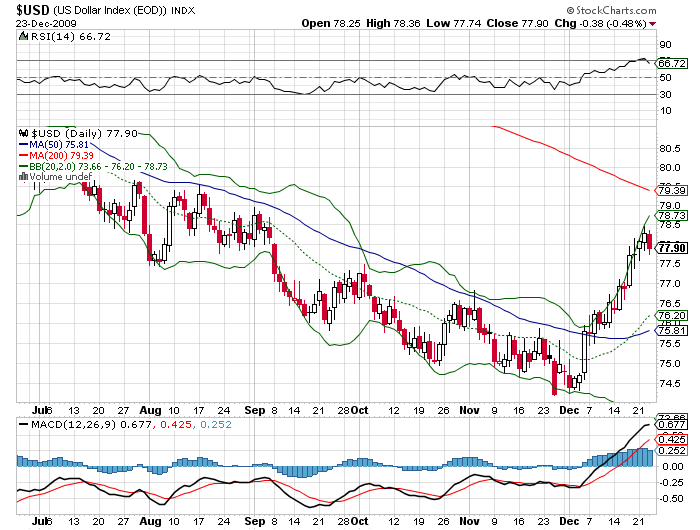
Task: Click Dec on the MACD panel date axis
Action: coord(569,521)
